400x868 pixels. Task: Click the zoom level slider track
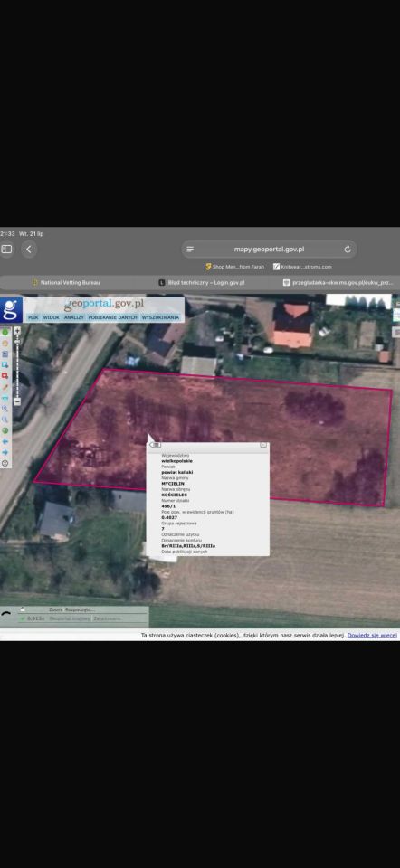pyautogui.click(x=17, y=366)
